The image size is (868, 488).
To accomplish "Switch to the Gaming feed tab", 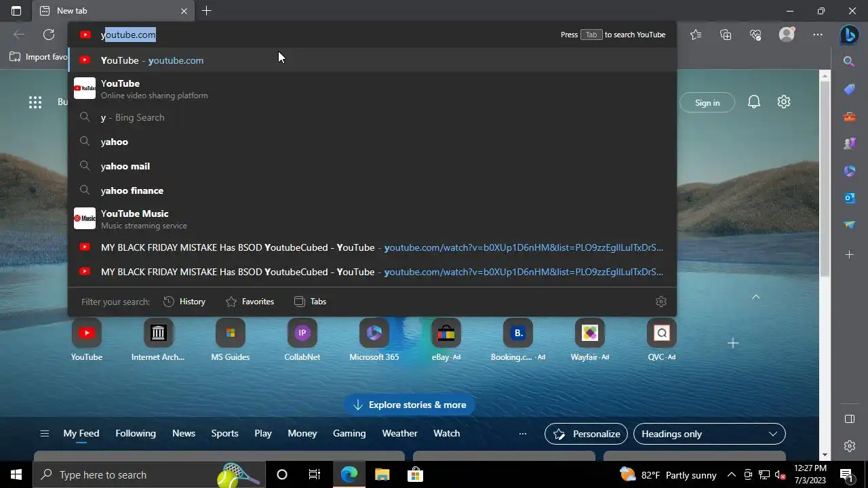I will [x=349, y=433].
